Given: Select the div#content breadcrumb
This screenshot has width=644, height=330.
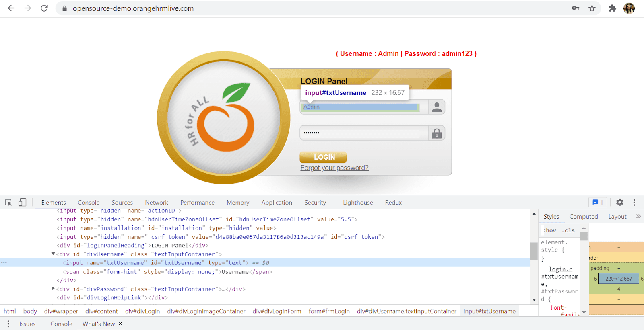Looking at the screenshot, I should (x=101, y=311).
